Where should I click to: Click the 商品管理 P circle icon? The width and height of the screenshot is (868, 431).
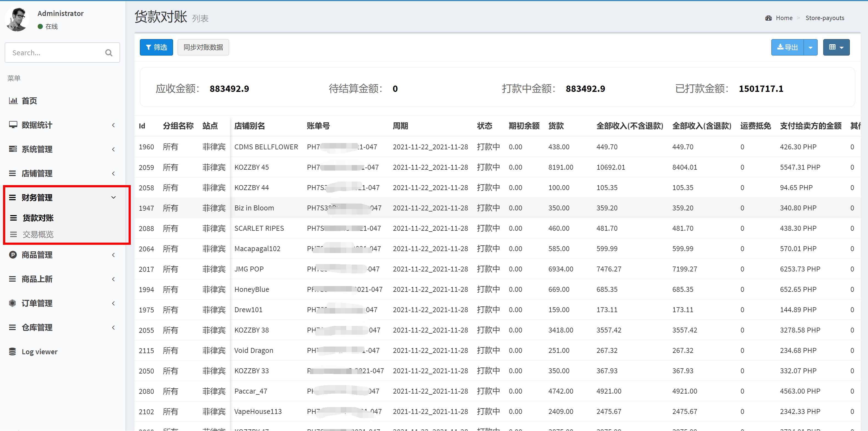coord(13,255)
